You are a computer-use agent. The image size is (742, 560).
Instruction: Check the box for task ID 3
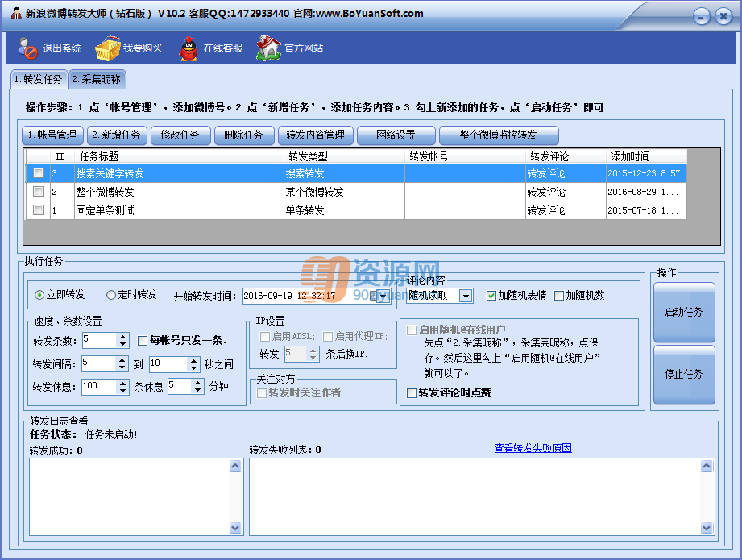pyautogui.click(x=39, y=173)
